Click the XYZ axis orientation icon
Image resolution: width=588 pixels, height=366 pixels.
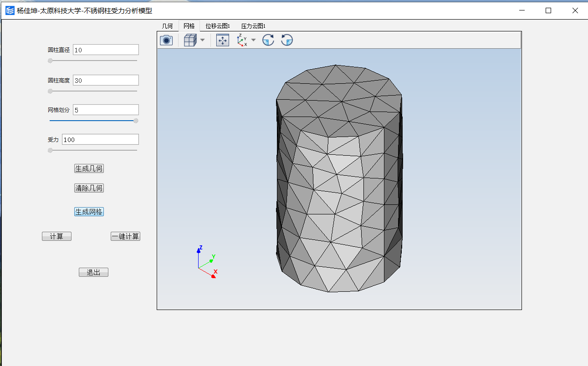[x=242, y=40]
